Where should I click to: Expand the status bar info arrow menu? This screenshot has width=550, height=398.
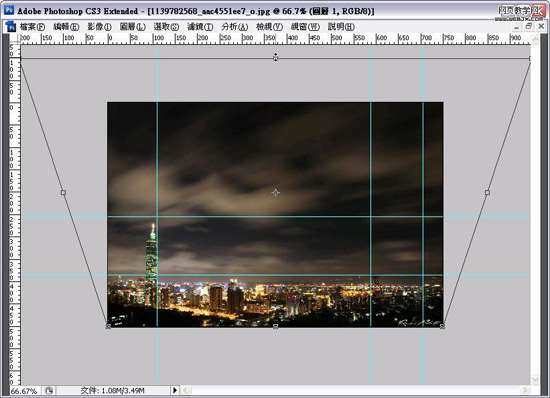tap(175, 390)
